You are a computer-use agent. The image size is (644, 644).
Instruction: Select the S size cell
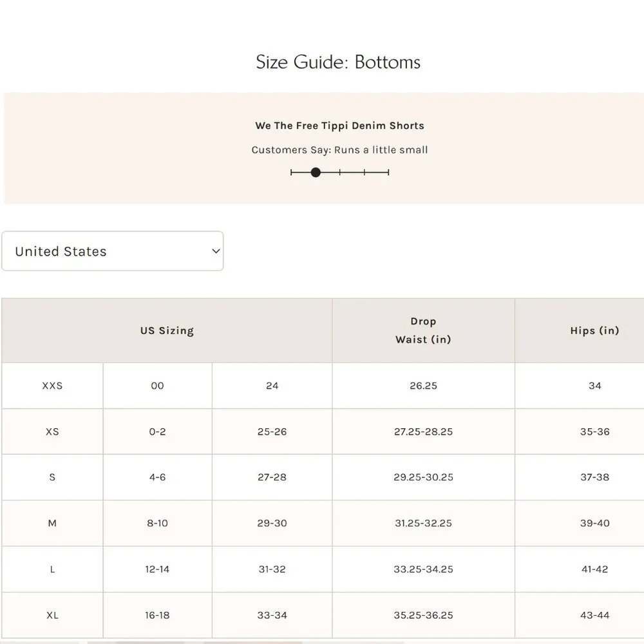(x=53, y=477)
